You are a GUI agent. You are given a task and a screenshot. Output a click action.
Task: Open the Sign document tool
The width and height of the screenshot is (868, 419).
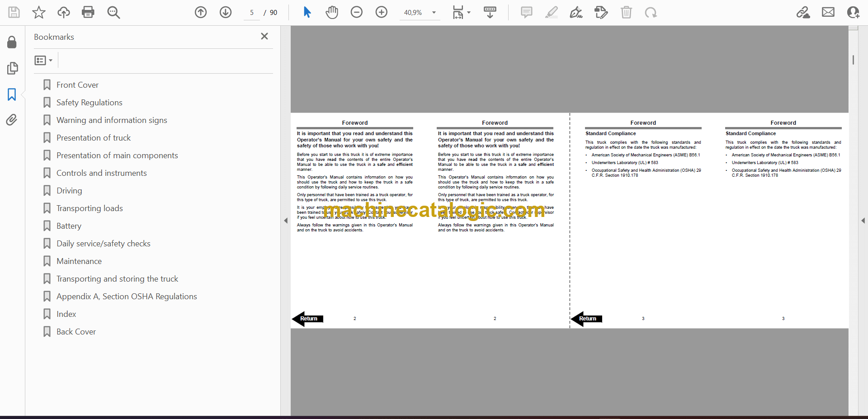coord(576,12)
